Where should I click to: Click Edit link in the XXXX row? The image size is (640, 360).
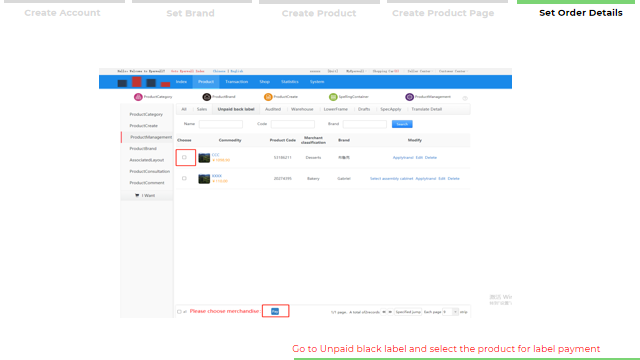[x=442, y=179]
